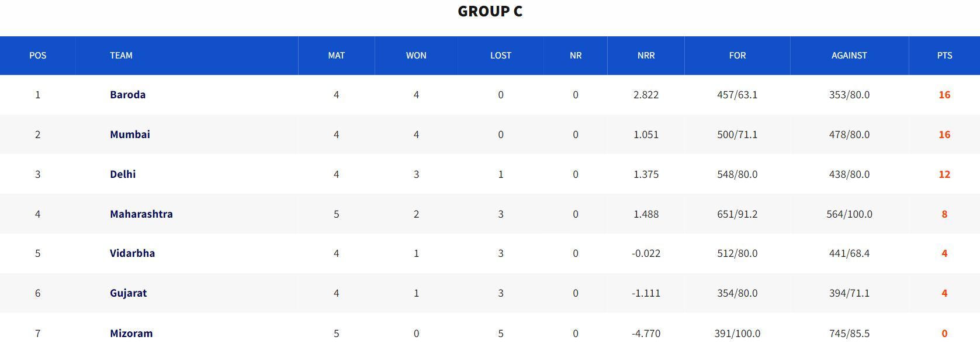Viewport: 980px width, 347px height.
Task: Select the Mizoram team name
Action: (131, 334)
